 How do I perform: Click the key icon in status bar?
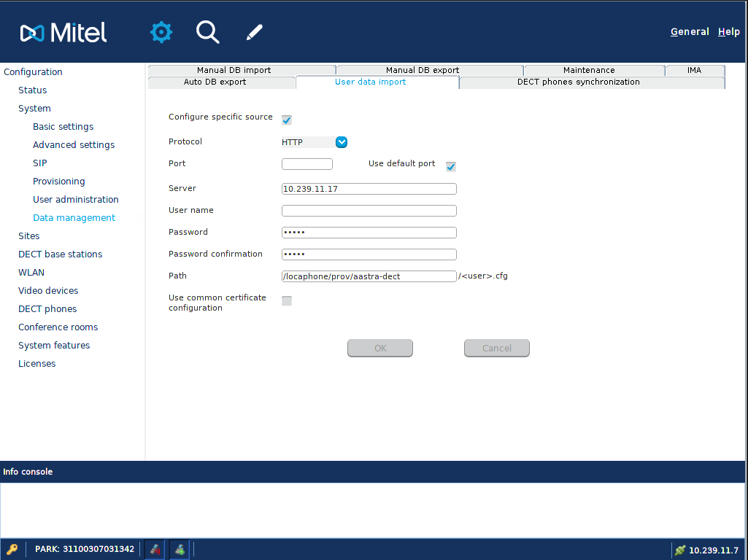pyautogui.click(x=12, y=549)
